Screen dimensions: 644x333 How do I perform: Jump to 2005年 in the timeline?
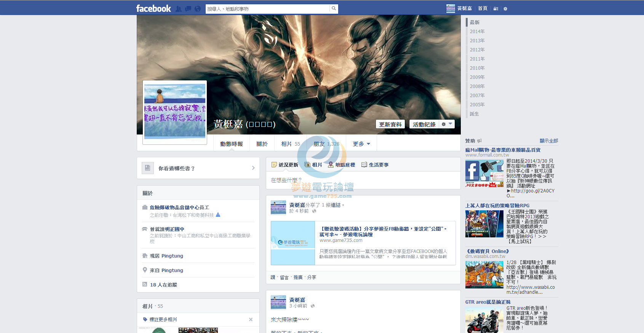477,105
